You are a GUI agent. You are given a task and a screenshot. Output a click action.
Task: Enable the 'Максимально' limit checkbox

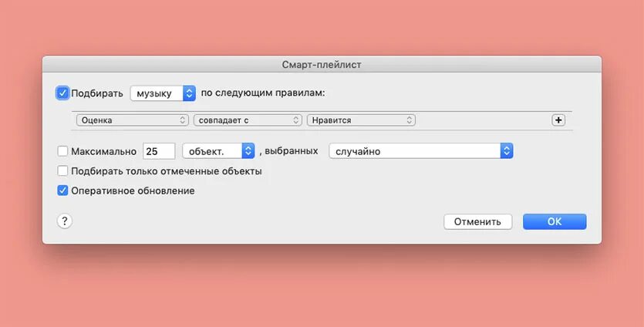click(62, 151)
